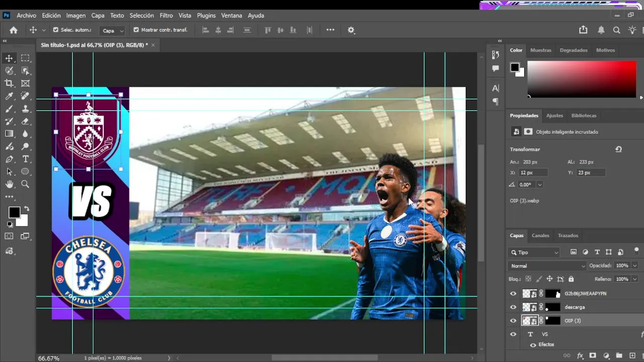Pick a color in the Color panel field
The height and width of the screenshot is (362, 644).
point(582,79)
